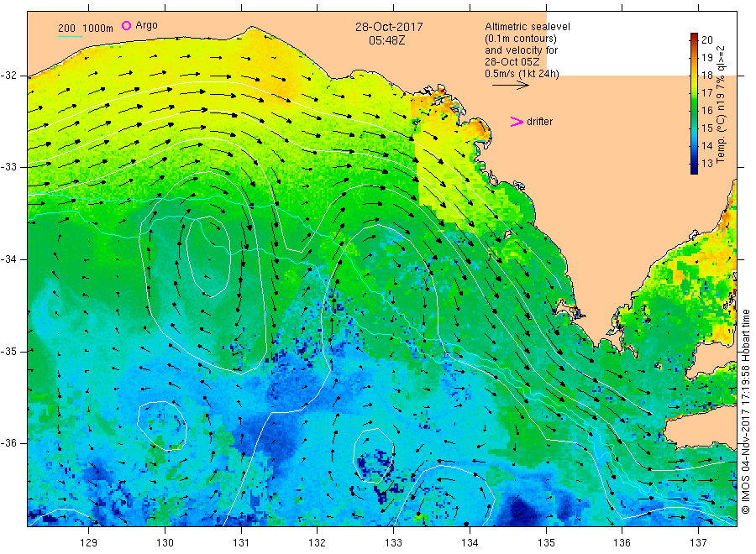Click the colorbar value 15
Viewport: 756px width, 554px height.
(x=706, y=128)
